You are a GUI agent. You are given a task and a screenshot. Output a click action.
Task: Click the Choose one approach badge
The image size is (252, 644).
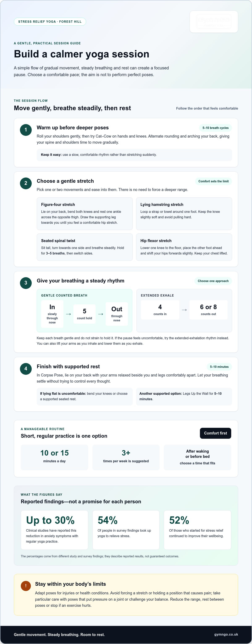(213, 281)
